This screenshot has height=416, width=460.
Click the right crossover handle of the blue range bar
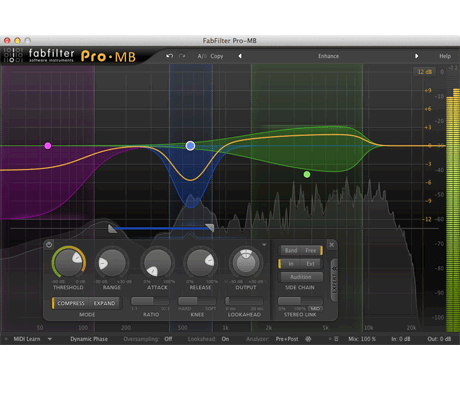tap(210, 228)
